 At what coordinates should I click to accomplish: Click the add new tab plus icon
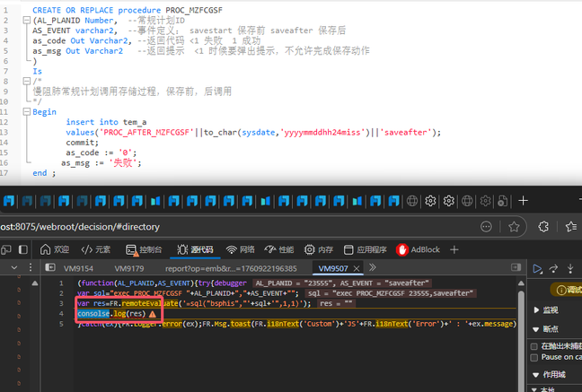(x=454, y=249)
